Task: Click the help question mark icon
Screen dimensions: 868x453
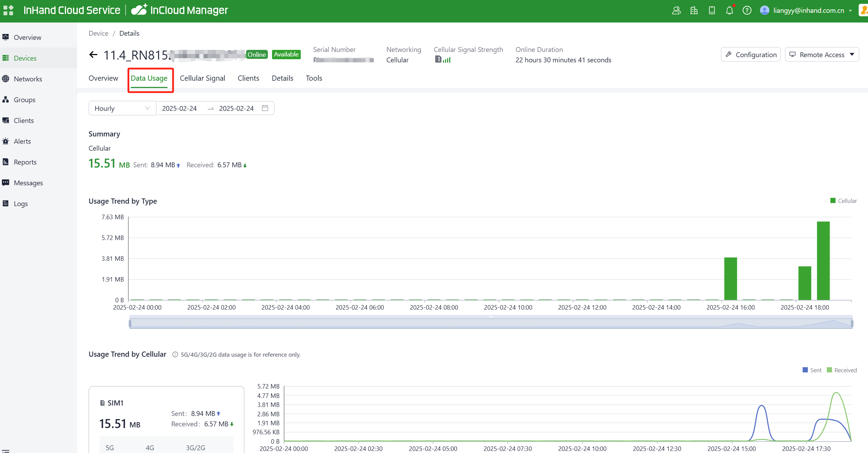Action: 747,10
